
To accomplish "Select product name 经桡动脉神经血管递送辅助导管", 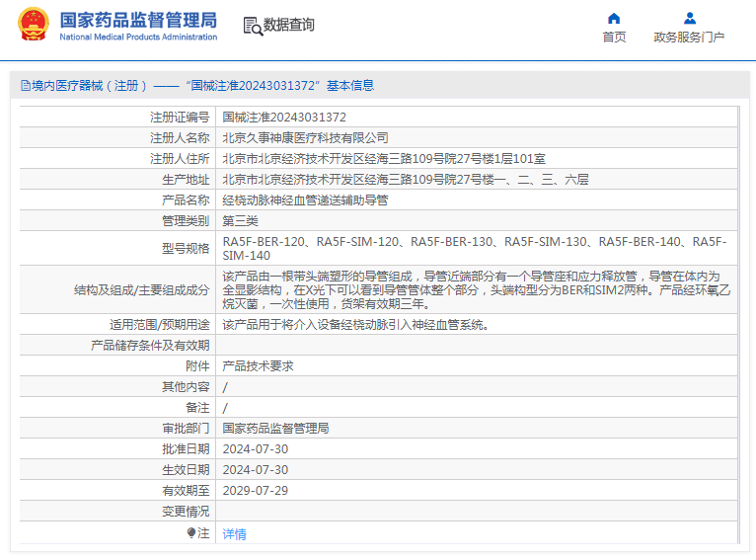I will tap(305, 200).
